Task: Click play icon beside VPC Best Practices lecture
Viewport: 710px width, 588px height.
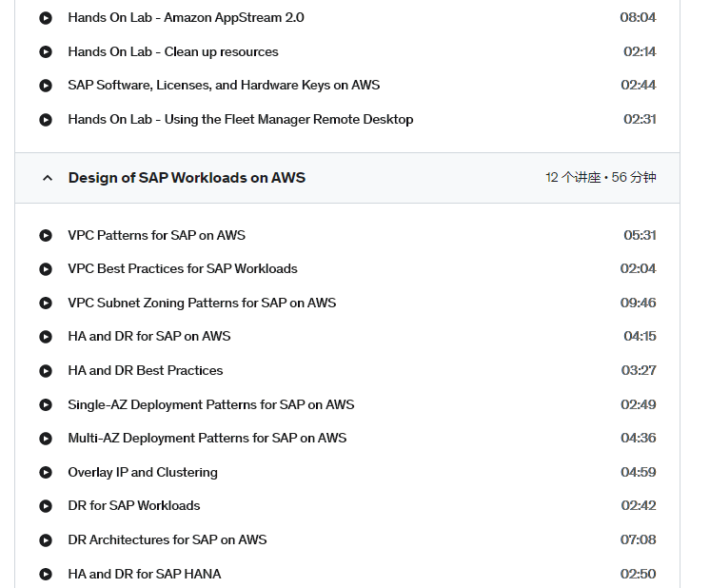Action: point(46,269)
